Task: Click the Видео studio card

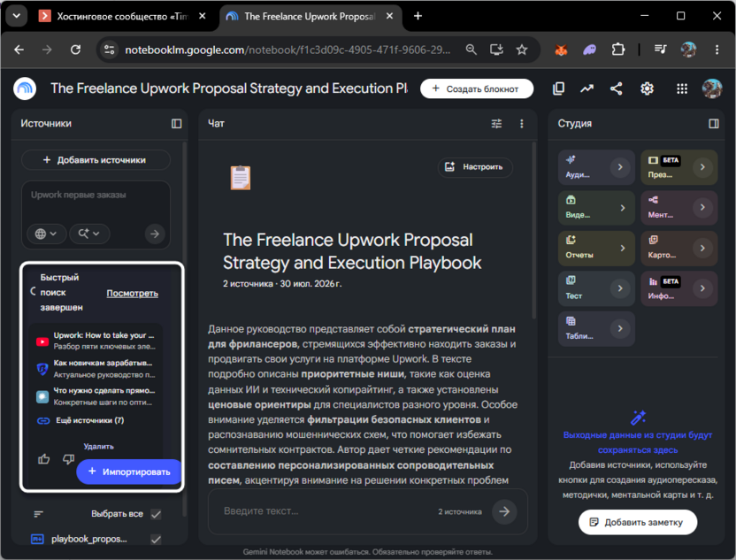Action: [596, 208]
